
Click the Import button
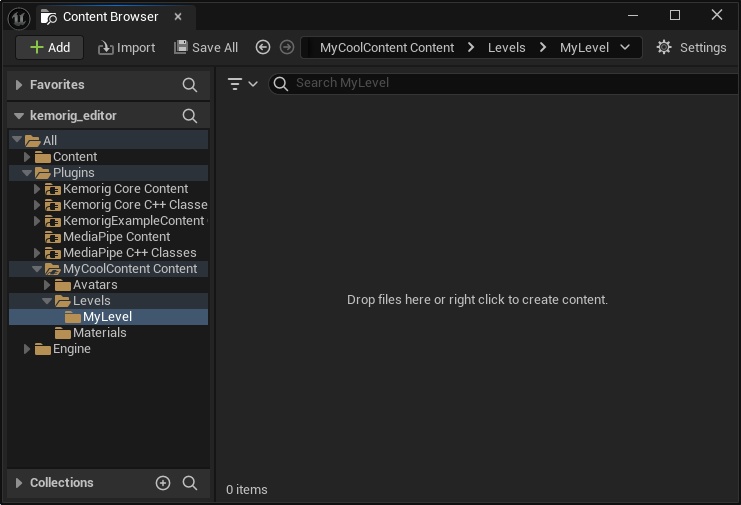tap(126, 47)
